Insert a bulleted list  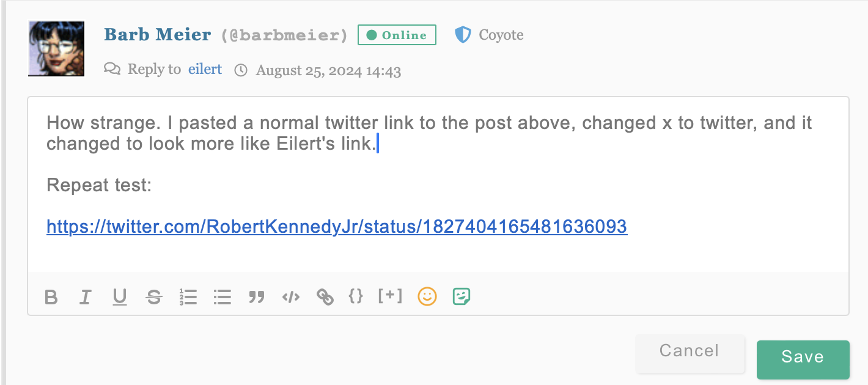[223, 298]
